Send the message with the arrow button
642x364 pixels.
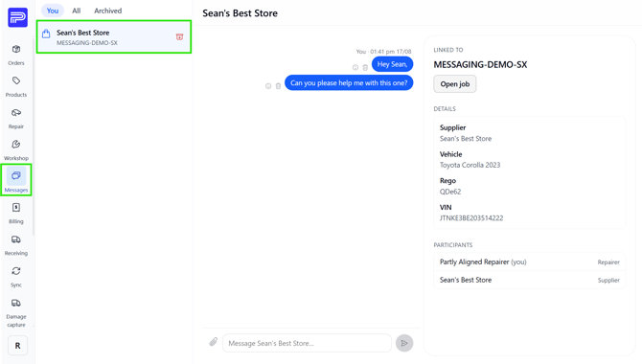tap(404, 343)
